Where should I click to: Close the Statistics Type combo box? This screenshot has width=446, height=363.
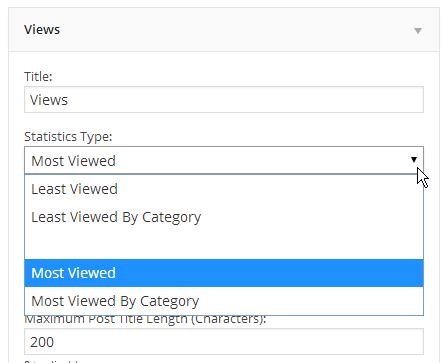(224, 160)
